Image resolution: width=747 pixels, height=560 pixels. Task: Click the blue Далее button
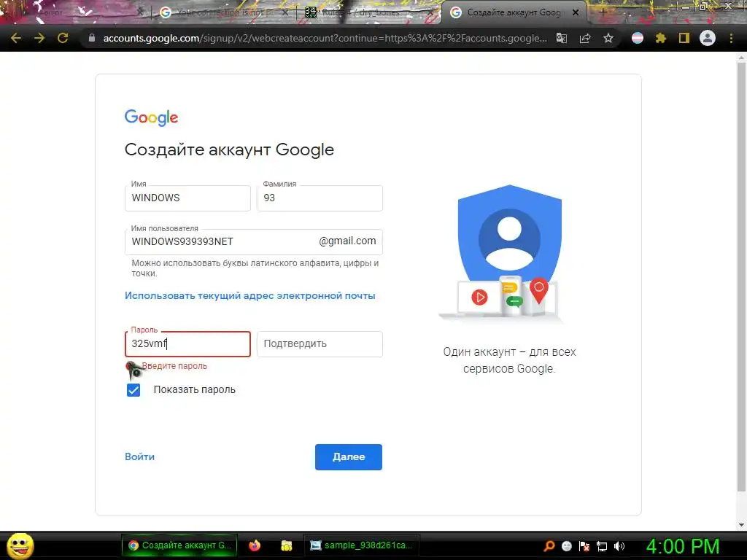[349, 457]
